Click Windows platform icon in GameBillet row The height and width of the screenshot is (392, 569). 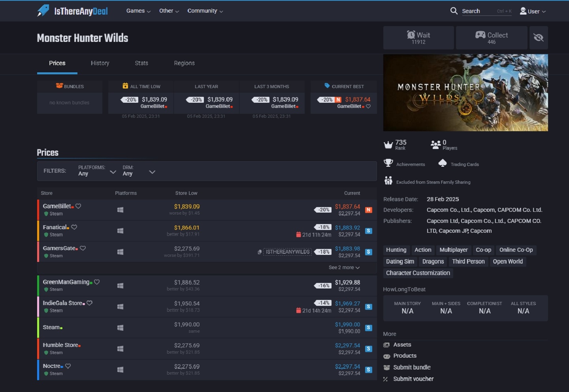click(x=121, y=210)
